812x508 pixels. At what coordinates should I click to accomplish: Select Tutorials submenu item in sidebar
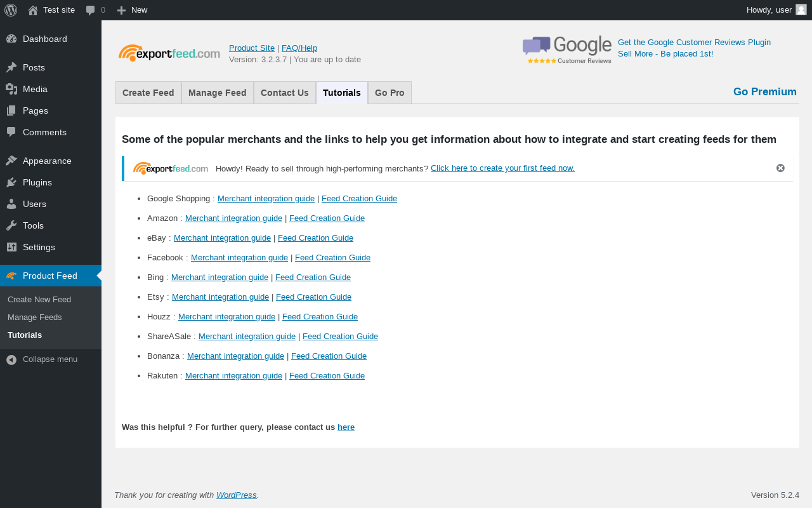pos(25,335)
